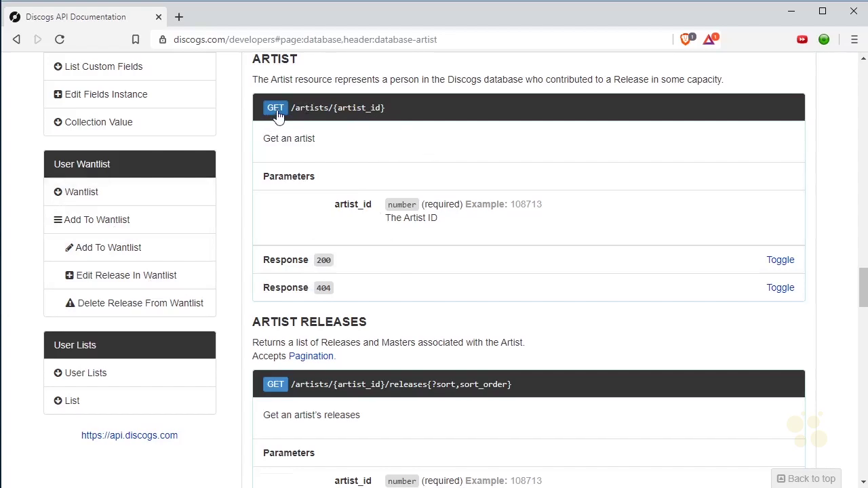Click the /artists/{artist_id}/releases endpoint path
Screen dimensions: 868x488
(401, 384)
